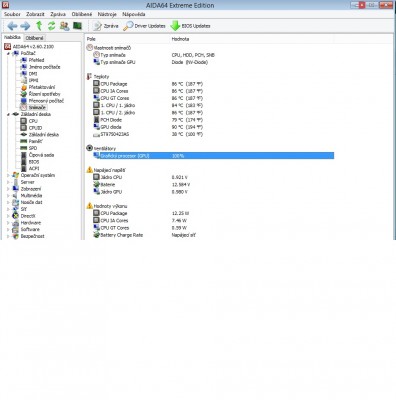This screenshot has height=400, width=396.
Task: Open the Zpráva report toolbar button
Action: coord(106,26)
